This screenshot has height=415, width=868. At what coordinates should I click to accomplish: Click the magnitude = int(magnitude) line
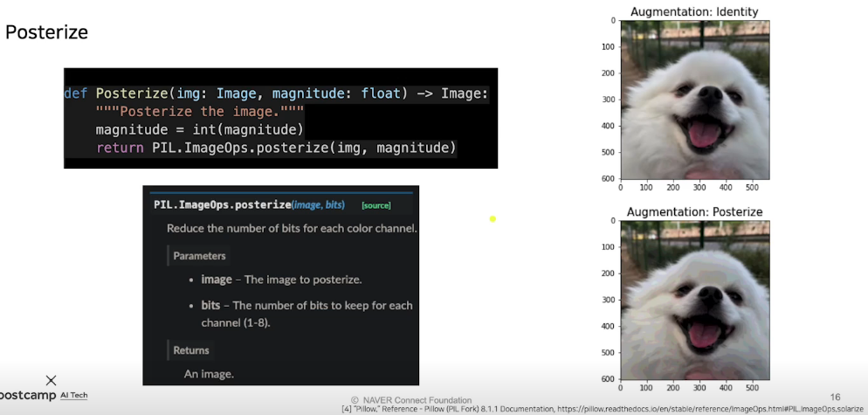(200, 130)
